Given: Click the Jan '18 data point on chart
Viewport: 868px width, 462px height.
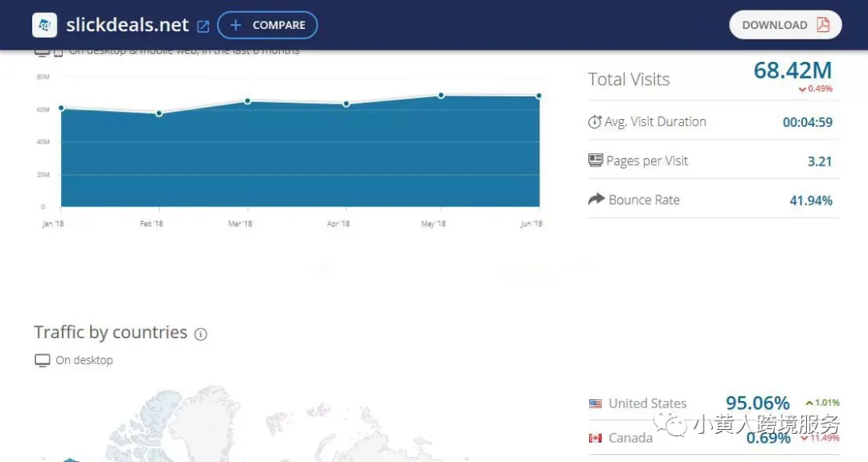Looking at the screenshot, I should (x=61, y=108).
